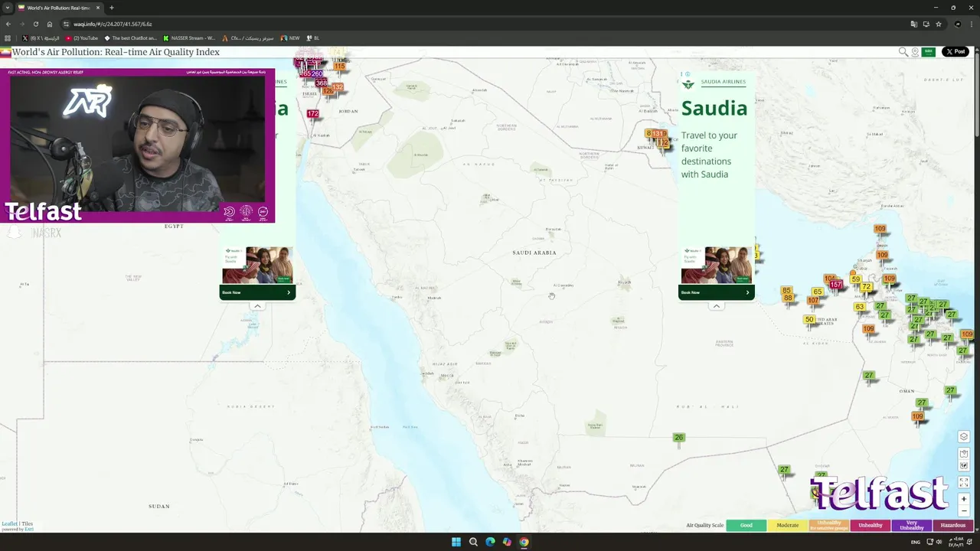This screenshot has width=980, height=551.
Task: Click the Hazardous legend swatch
Action: click(x=952, y=525)
